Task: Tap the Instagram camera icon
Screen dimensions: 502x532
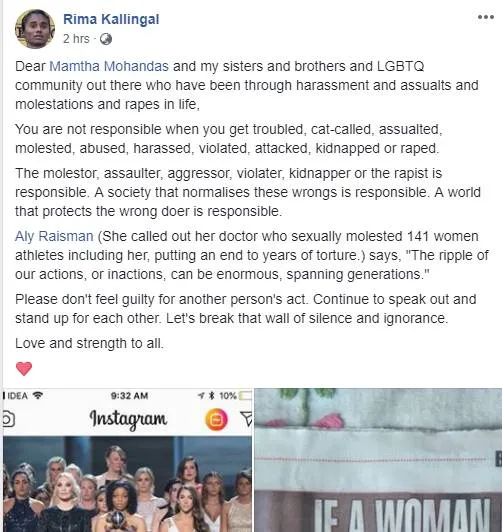Action: click(8, 419)
